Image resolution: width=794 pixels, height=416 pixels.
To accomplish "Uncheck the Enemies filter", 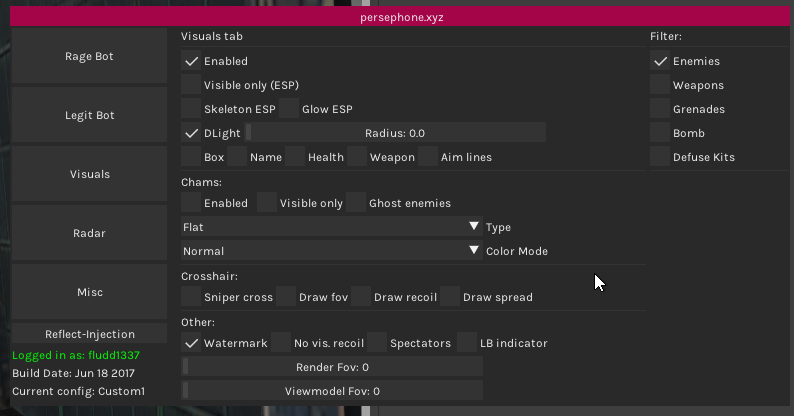I will tap(660, 61).
